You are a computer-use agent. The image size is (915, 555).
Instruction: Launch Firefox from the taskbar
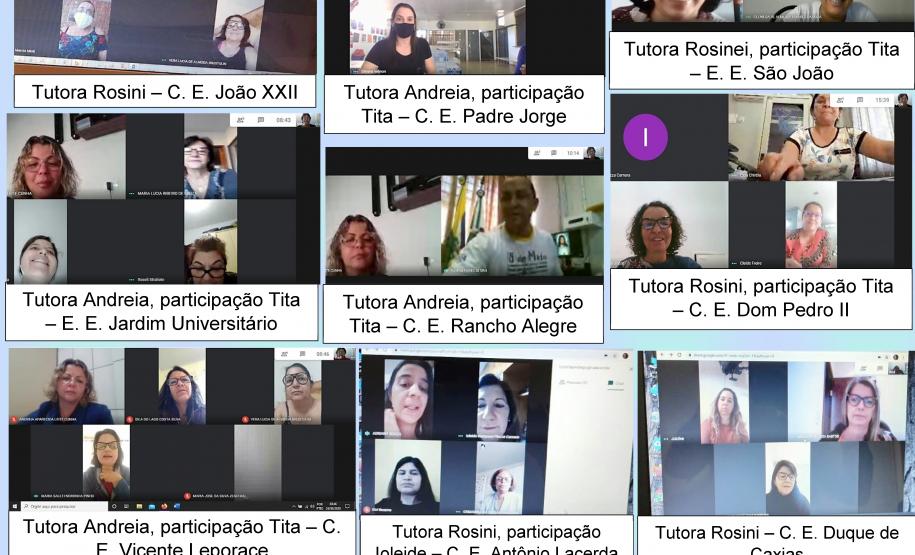(x=164, y=506)
